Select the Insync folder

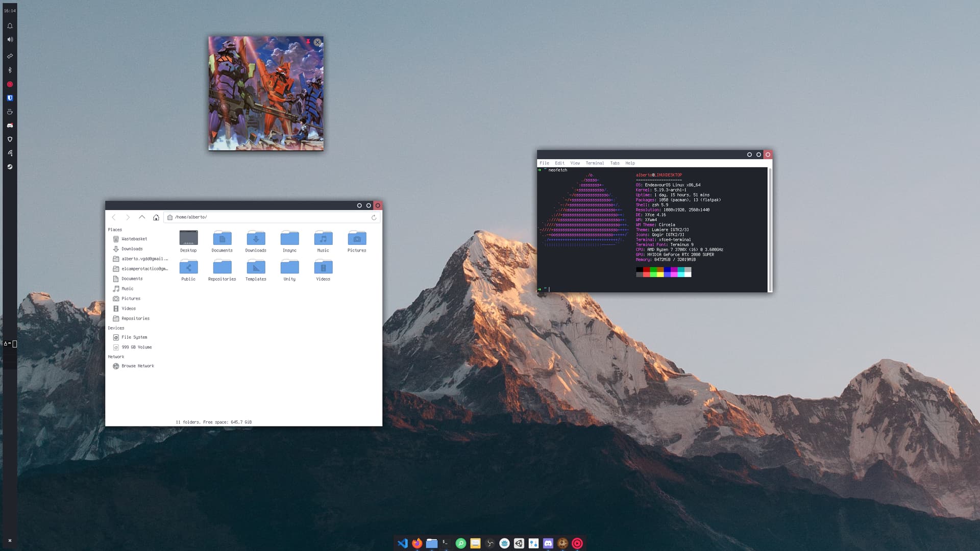(x=289, y=241)
